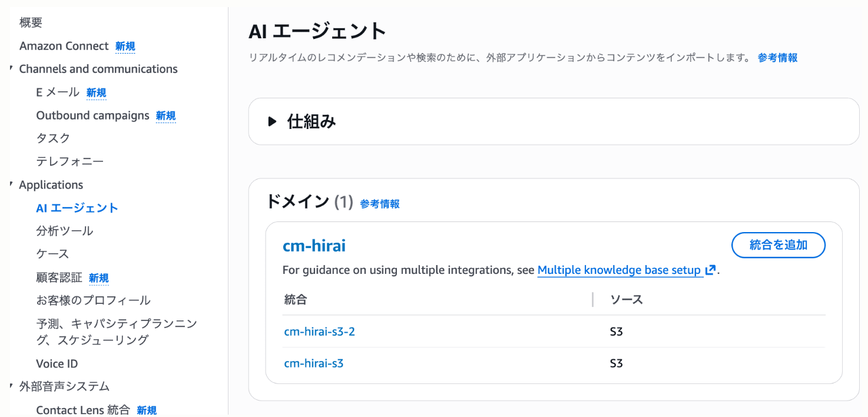Click the 統合を追加 button
Viewport: 868px width, 417px height.
[778, 245]
